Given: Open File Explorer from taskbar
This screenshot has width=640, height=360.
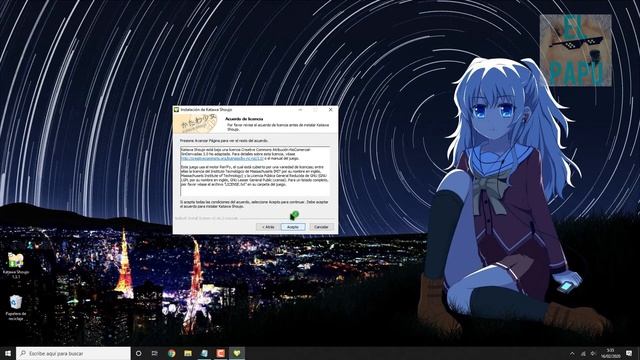Looking at the screenshot, I should click(x=188, y=353).
